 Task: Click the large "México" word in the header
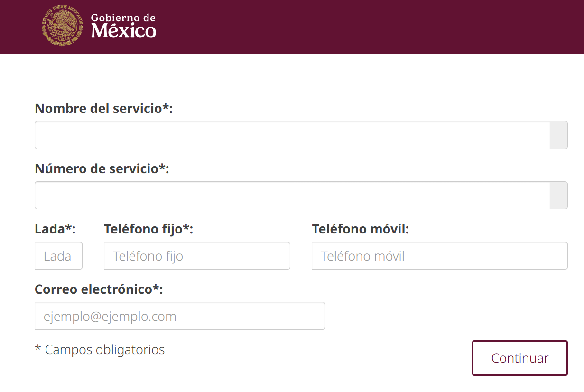point(123,31)
